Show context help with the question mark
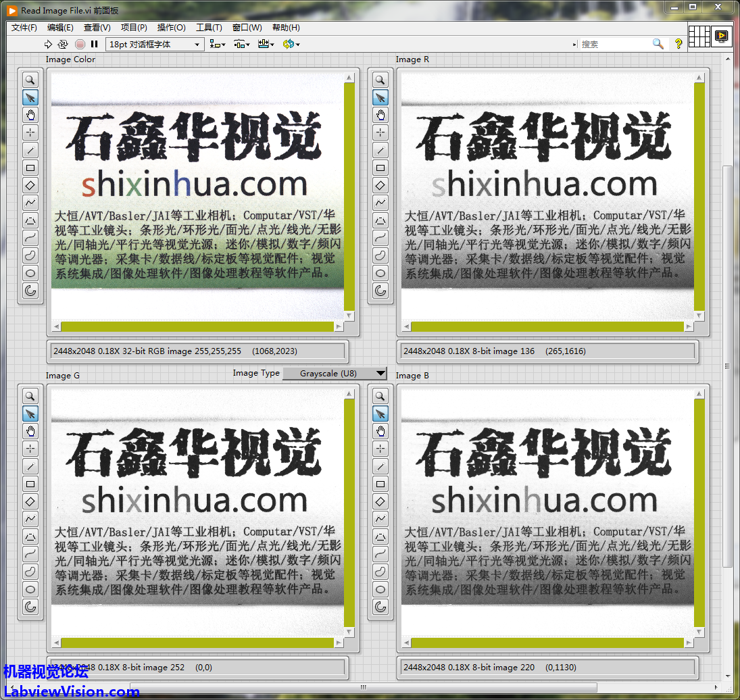The width and height of the screenshot is (740, 700). [x=679, y=44]
